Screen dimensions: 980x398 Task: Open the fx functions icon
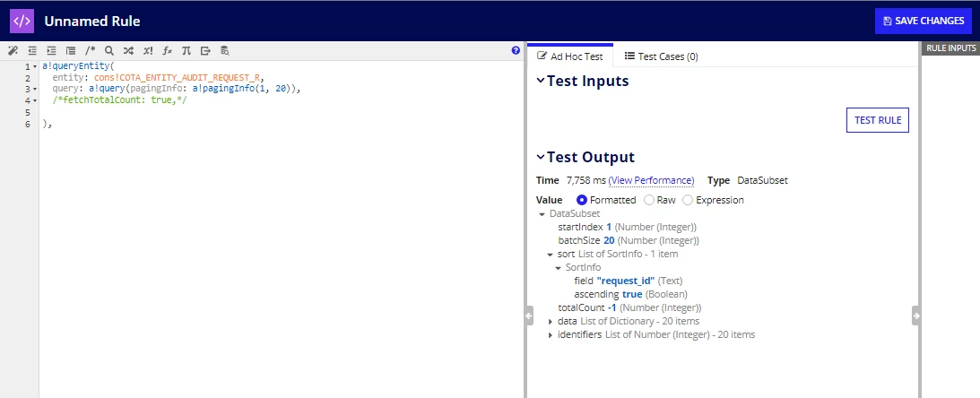point(167,50)
